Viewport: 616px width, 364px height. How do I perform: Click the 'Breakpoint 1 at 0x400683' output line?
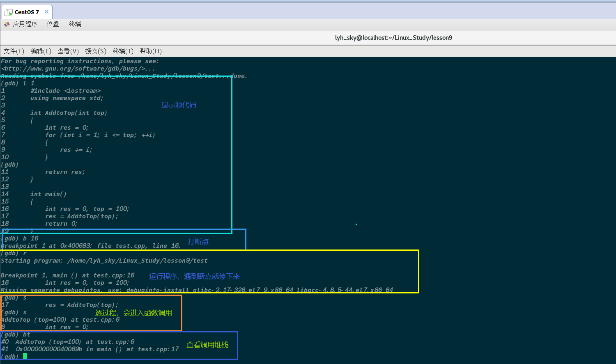tap(91, 246)
